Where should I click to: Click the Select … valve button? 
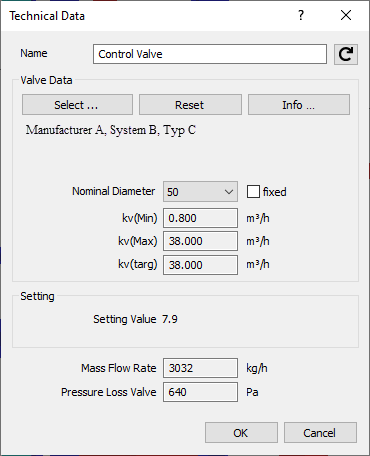pyautogui.click(x=77, y=105)
